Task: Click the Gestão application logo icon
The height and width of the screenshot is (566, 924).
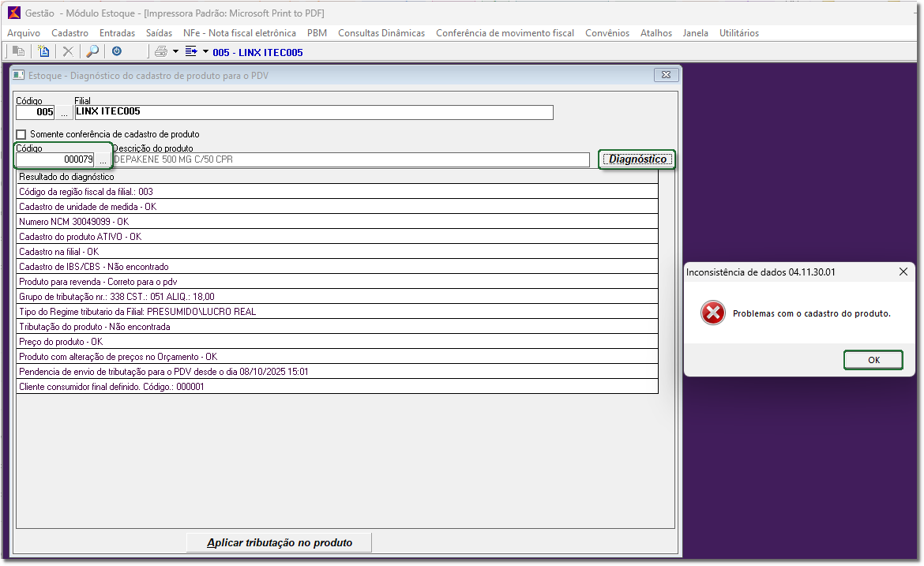Action: coord(14,13)
